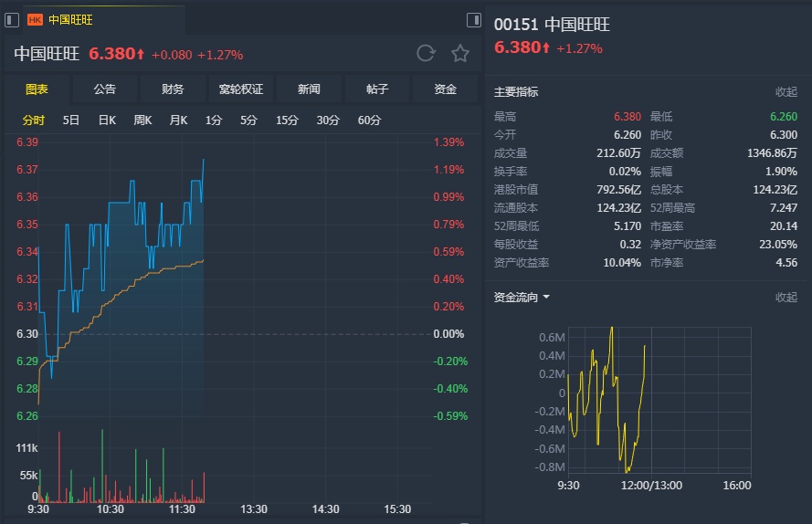
Task: Click the 111k volume axis label
Action: coord(26,448)
